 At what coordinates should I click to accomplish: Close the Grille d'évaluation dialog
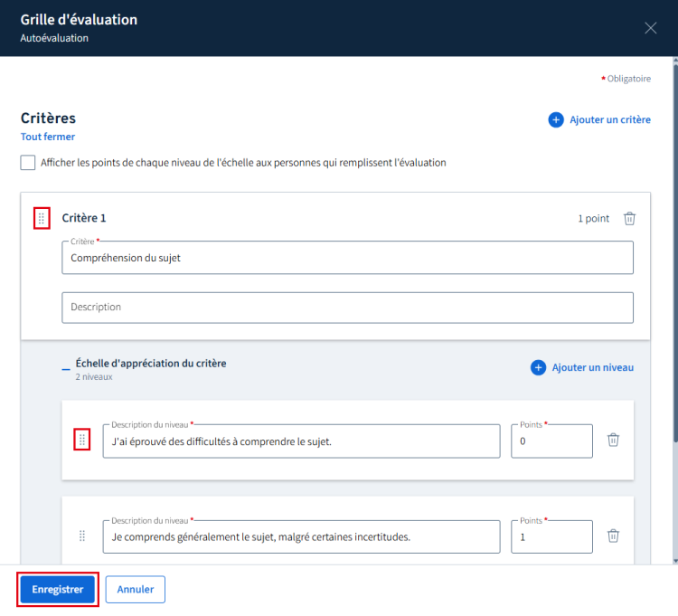(x=650, y=28)
